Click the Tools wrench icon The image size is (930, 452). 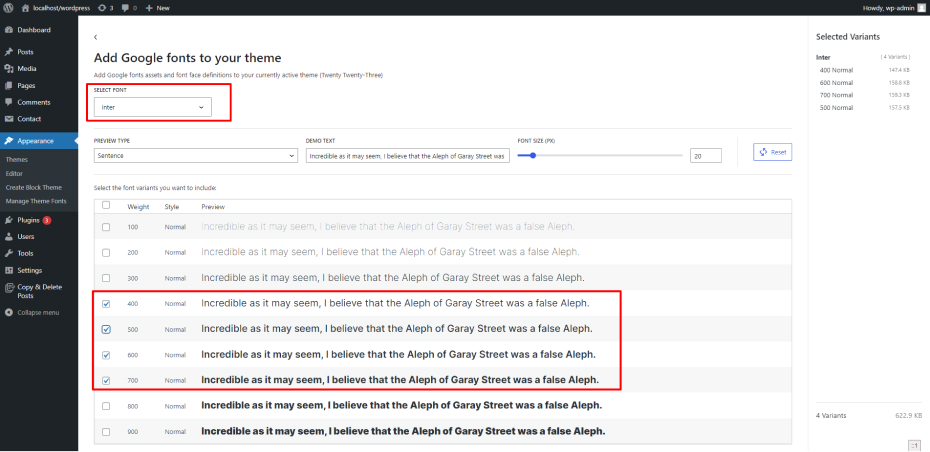point(9,253)
